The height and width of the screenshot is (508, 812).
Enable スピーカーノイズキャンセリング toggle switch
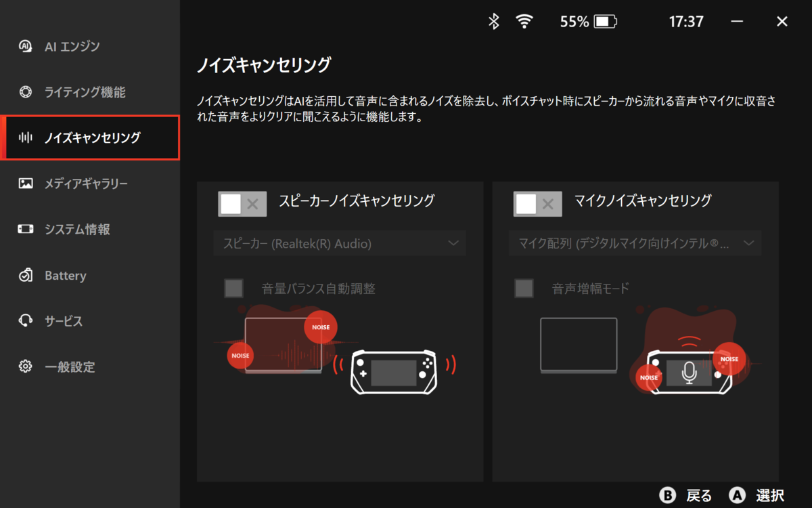tap(242, 204)
